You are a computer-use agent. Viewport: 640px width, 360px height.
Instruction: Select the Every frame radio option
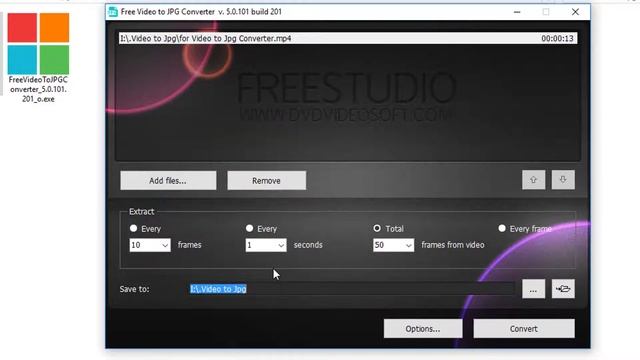(x=502, y=229)
